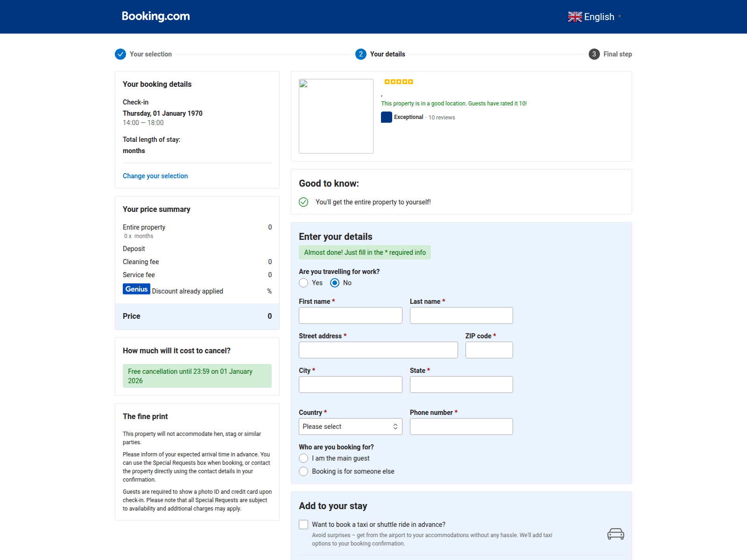Click the step one checkmark icon
The image size is (747, 560).
[x=120, y=54]
